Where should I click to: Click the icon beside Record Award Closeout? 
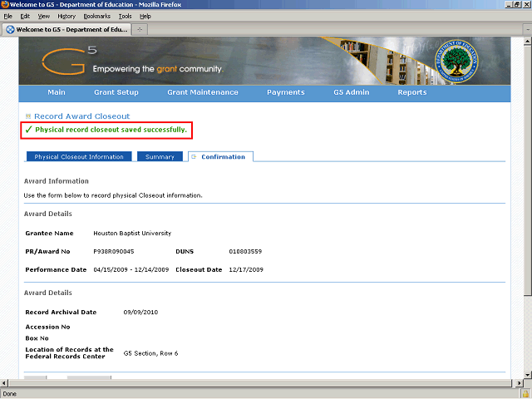pos(28,116)
